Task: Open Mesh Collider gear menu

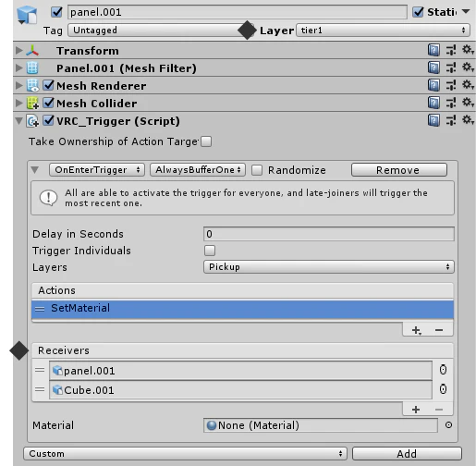Action: click(468, 103)
